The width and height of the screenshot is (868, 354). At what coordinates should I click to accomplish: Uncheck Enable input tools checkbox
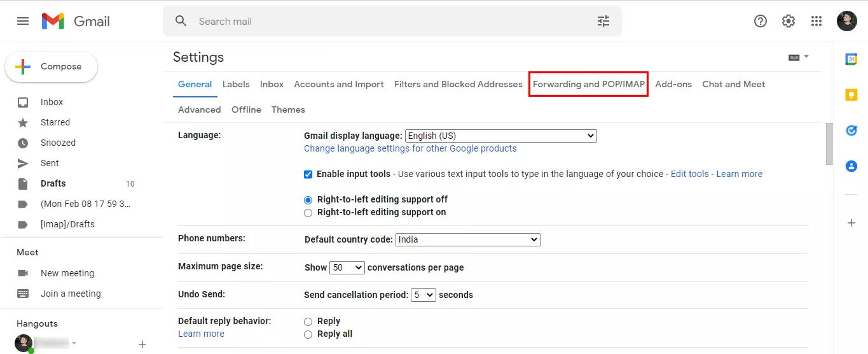tap(308, 174)
